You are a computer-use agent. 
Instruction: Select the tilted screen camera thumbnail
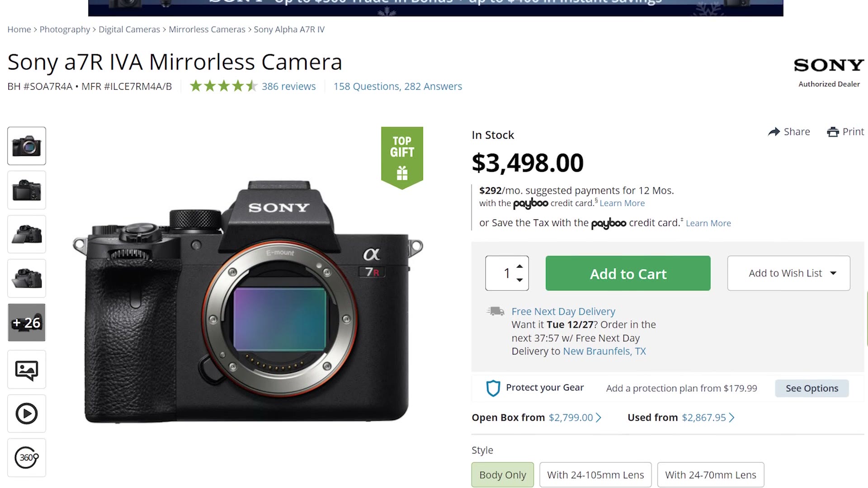[27, 234]
